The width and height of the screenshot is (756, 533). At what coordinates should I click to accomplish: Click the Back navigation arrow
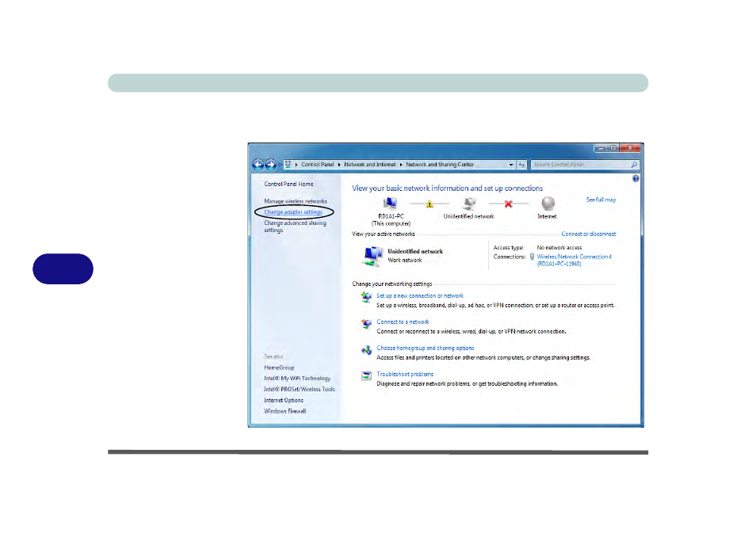tap(258, 165)
